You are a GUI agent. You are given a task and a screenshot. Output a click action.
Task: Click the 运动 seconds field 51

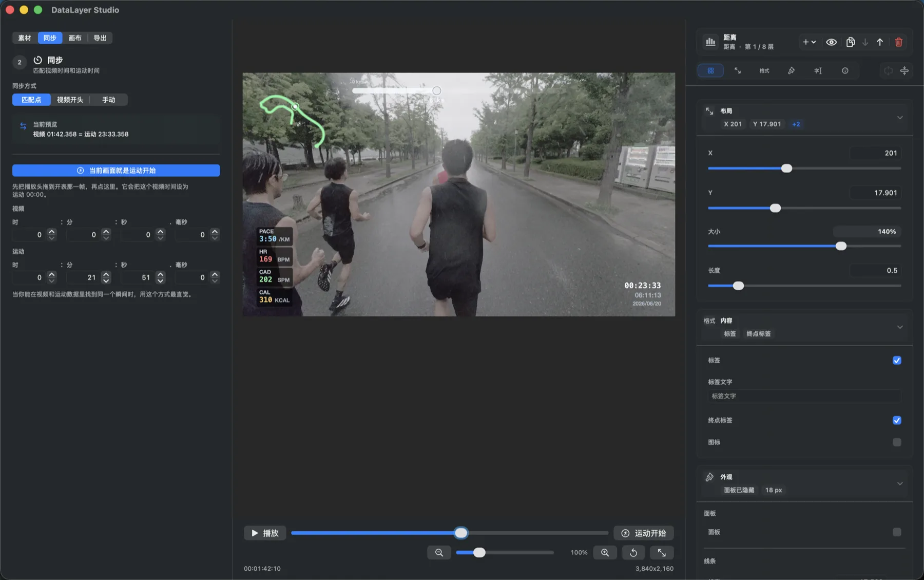tap(138, 277)
